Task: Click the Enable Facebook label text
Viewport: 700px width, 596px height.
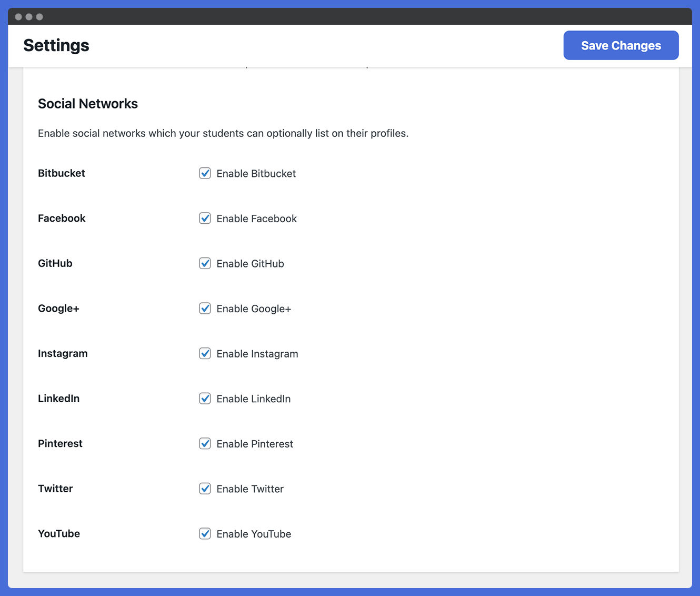Action: coord(257,218)
